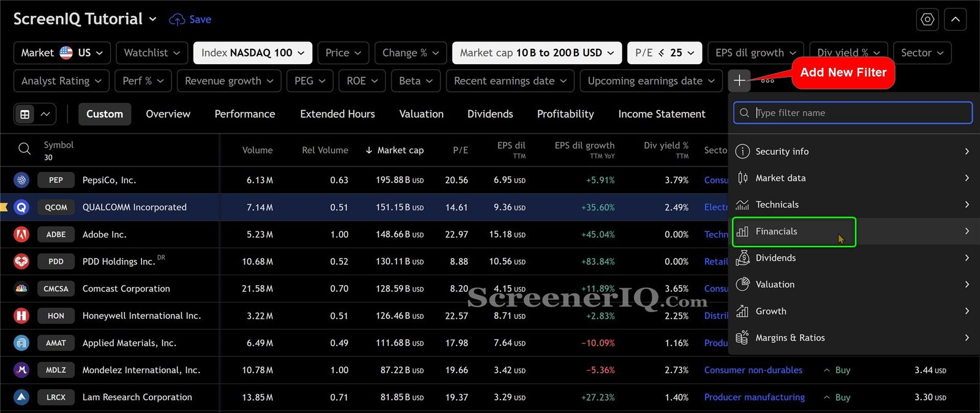The height and width of the screenshot is (413, 980).
Task: Open the three-dots filter options
Action: coord(767,81)
